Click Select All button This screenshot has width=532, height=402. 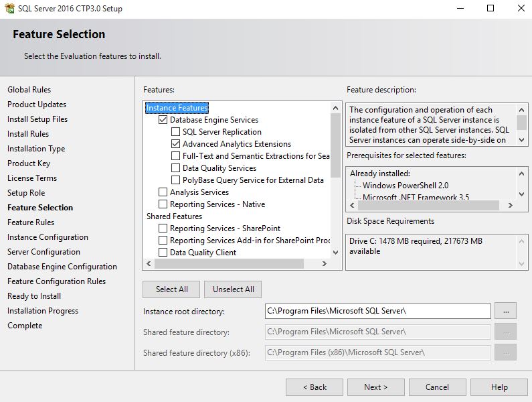(x=171, y=289)
